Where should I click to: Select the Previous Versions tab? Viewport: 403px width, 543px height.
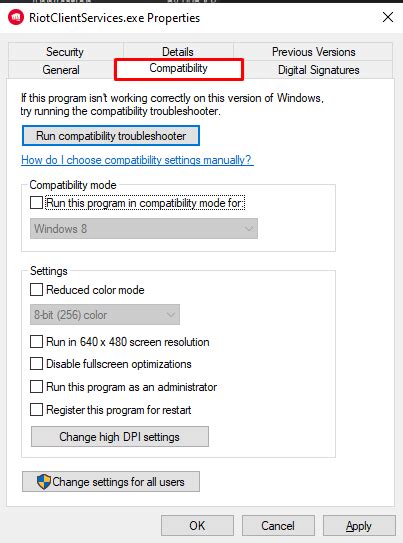[313, 52]
